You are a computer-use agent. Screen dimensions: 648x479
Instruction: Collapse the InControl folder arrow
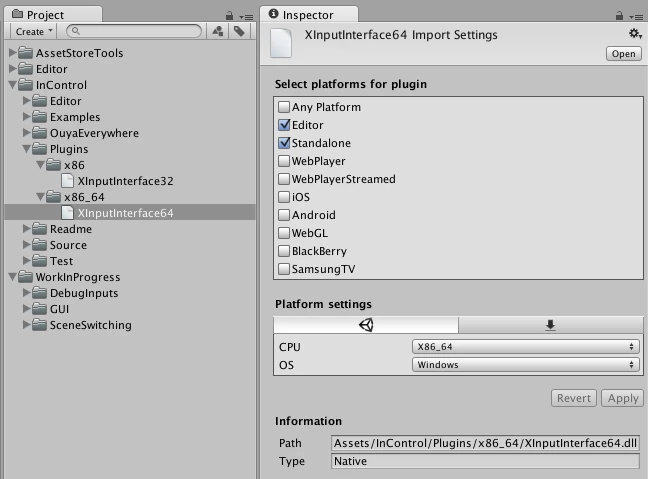pos(12,85)
